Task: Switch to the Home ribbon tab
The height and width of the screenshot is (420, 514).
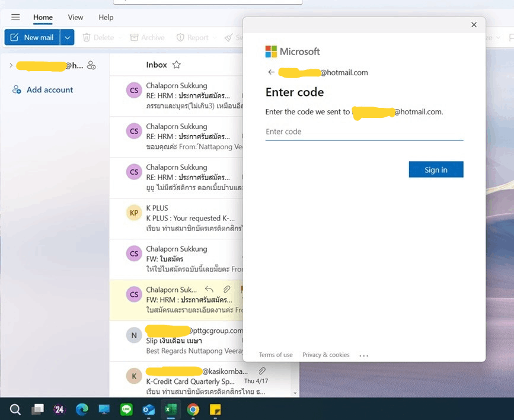Action: (x=43, y=17)
